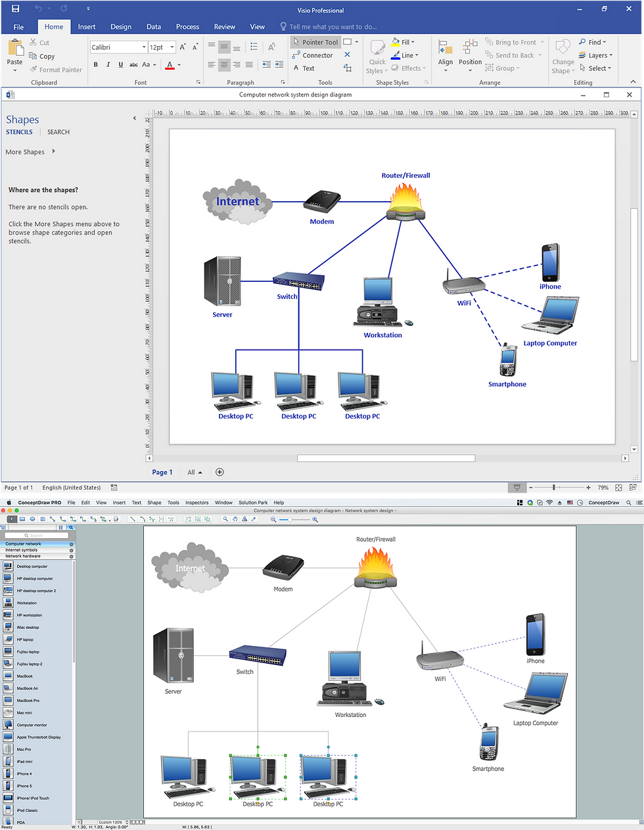Toggle bold formatting in Font group

96,64
